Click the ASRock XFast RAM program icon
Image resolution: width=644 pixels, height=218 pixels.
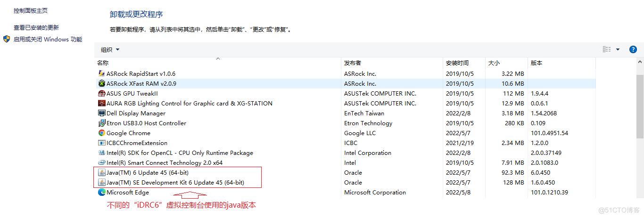(x=101, y=83)
